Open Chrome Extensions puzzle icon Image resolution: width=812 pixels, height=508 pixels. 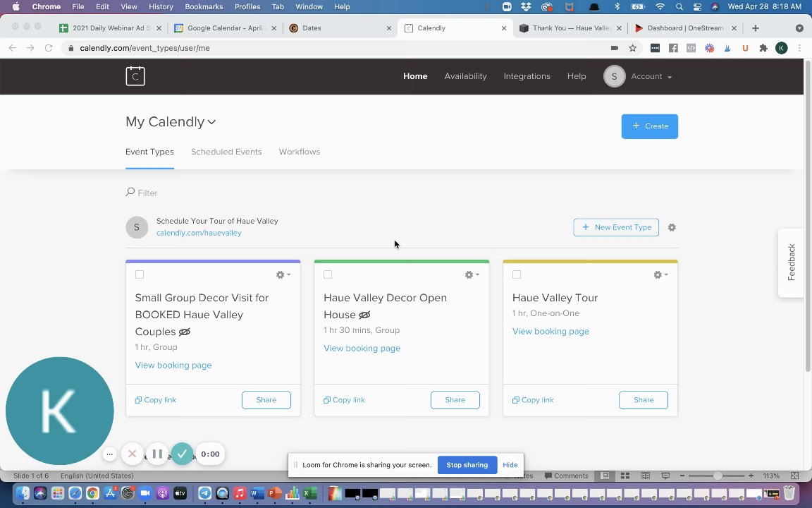763,48
